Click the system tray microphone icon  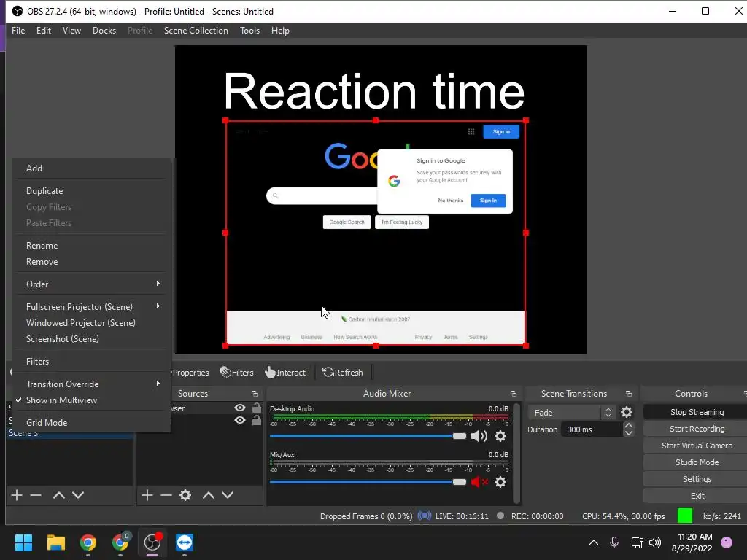pyautogui.click(x=614, y=542)
